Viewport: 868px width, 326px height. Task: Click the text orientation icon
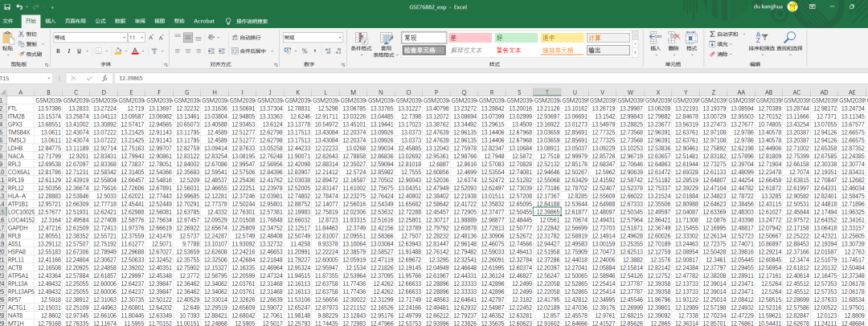pyautogui.click(x=211, y=37)
